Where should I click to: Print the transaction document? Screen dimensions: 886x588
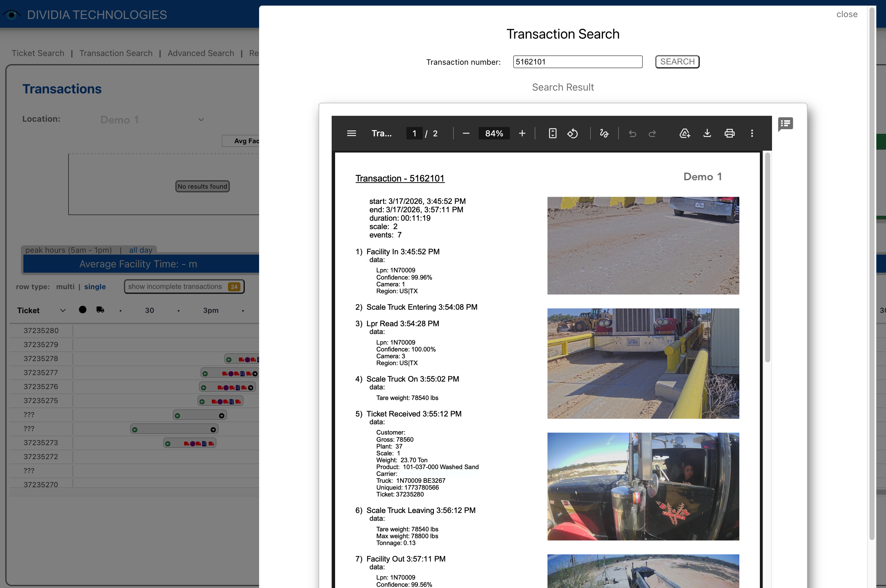pyautogui.click(x=730, y=133)
